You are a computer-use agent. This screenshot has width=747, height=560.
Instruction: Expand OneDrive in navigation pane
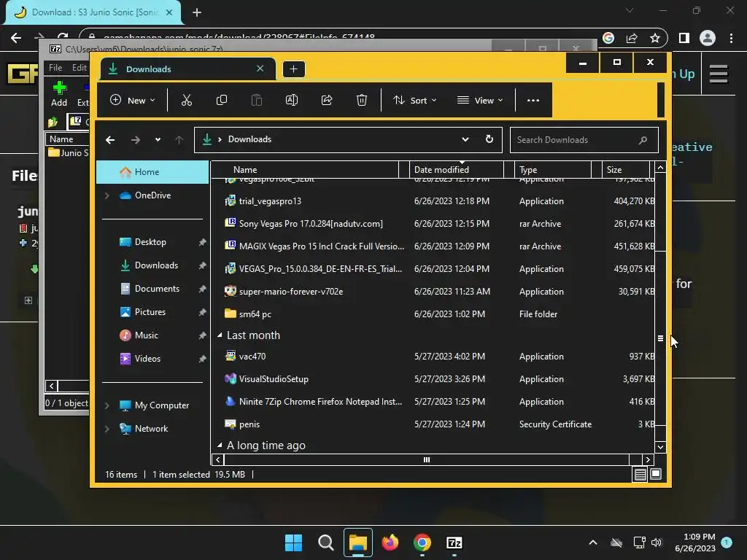(107, 195)
